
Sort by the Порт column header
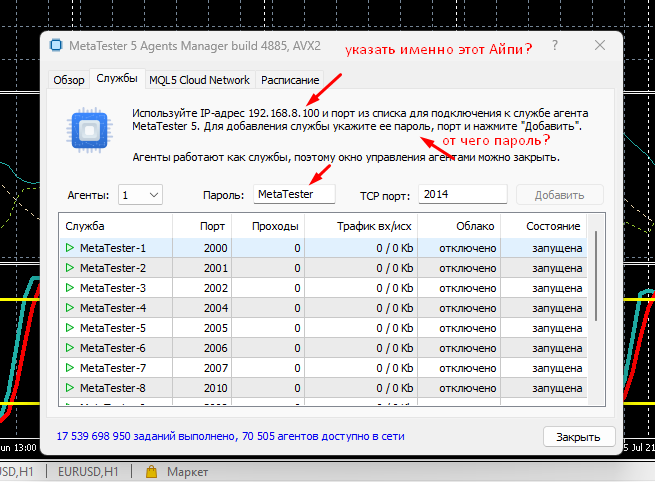[202, 226]
